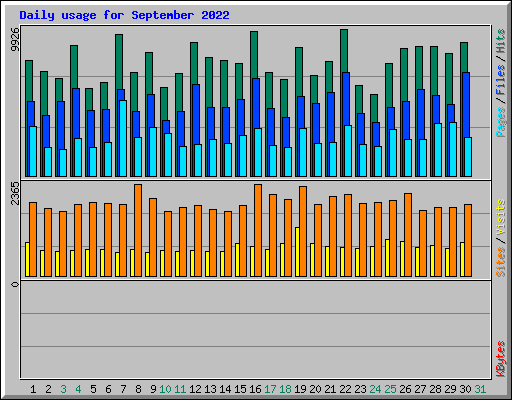Click green weekend day 18 label

click(x=285, y=389)
